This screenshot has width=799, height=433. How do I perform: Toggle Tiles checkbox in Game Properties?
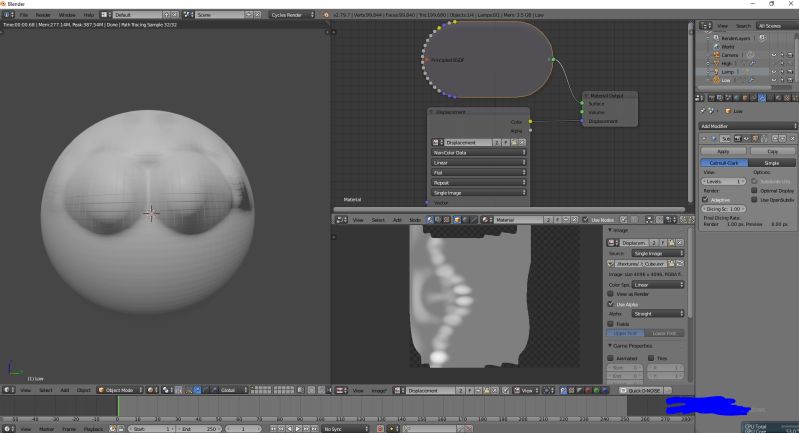[651, 358]
